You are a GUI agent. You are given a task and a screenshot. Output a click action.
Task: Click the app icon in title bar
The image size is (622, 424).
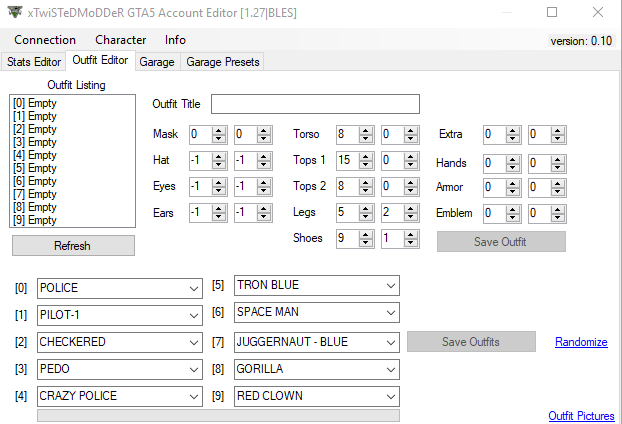coord(15,12)
